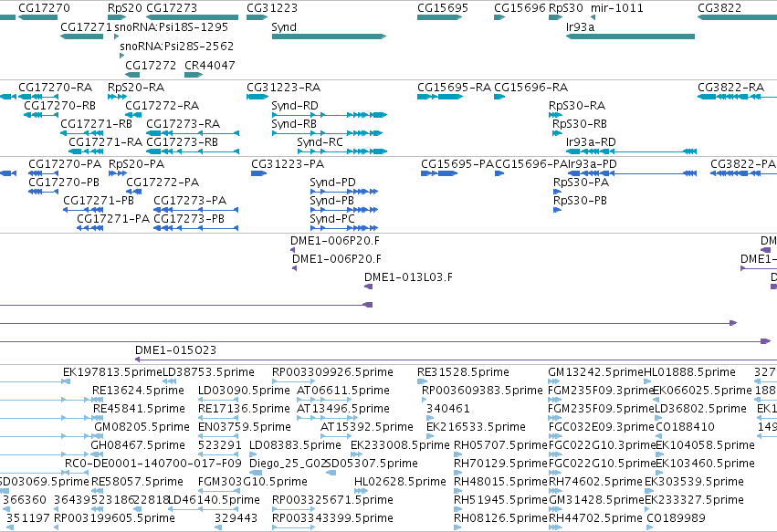Screen dimensions: 777x532
Task: Select the CG17273 gene label
Action: (x=172, y=8)
